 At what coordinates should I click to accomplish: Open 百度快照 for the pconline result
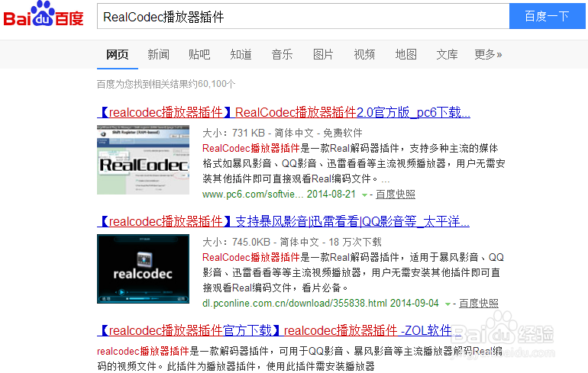tap(479, 304)
